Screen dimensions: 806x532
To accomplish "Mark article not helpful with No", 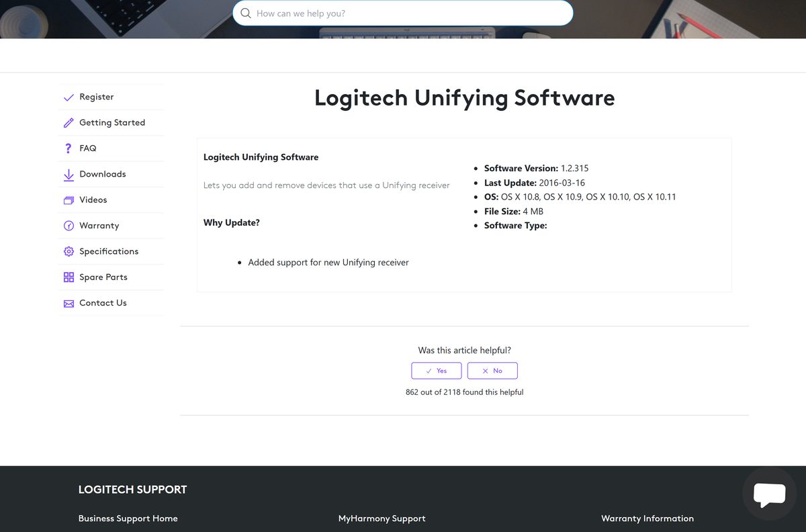I will coord(492,371).
